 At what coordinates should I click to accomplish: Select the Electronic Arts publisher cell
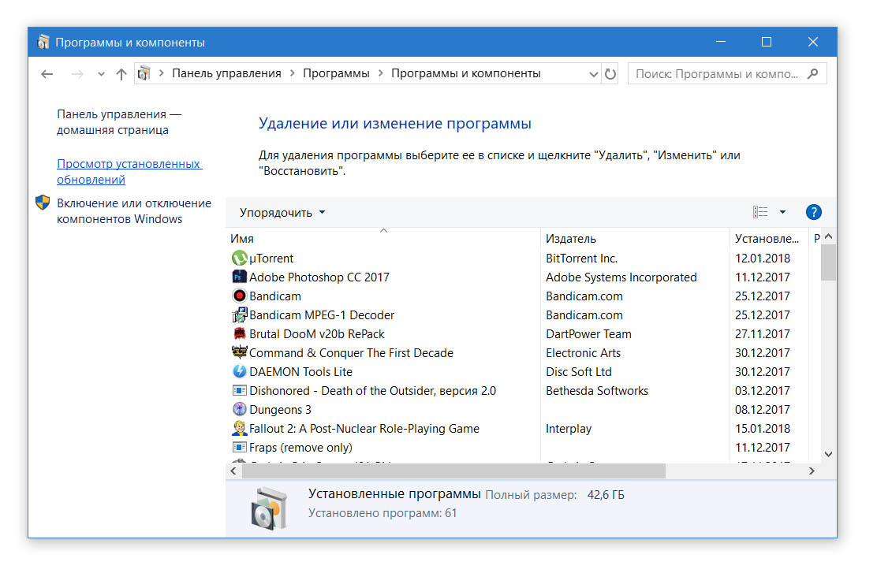(x=584, y=352)
